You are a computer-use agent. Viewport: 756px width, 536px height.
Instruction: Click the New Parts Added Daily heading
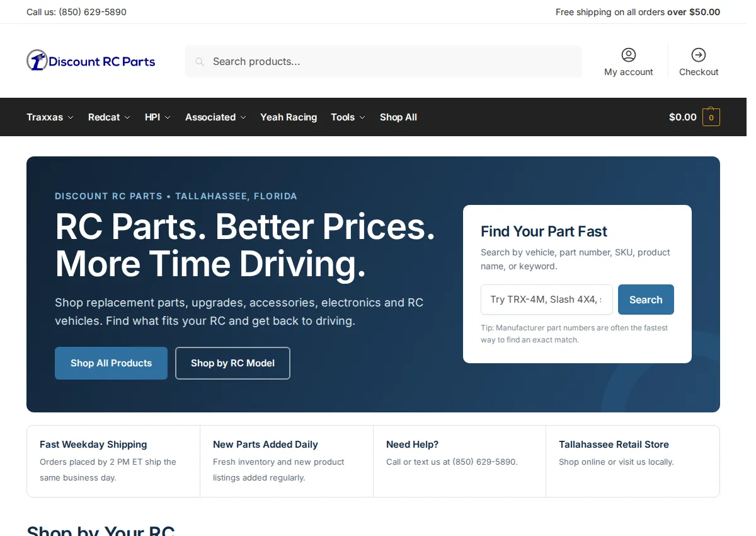coord(265,445)
